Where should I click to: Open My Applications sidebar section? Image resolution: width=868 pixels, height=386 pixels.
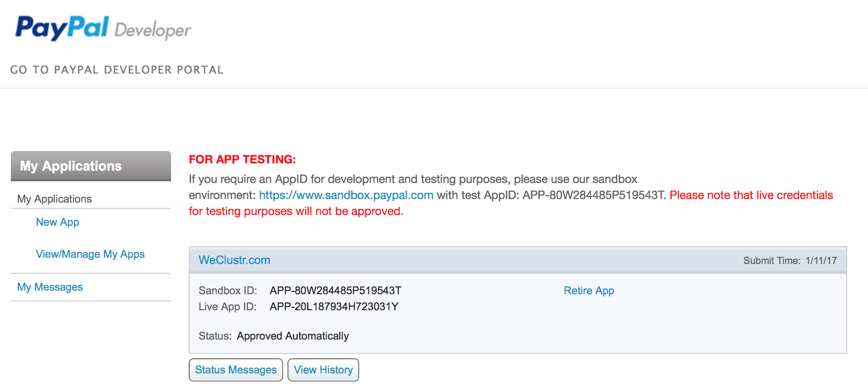click(54, 199)
